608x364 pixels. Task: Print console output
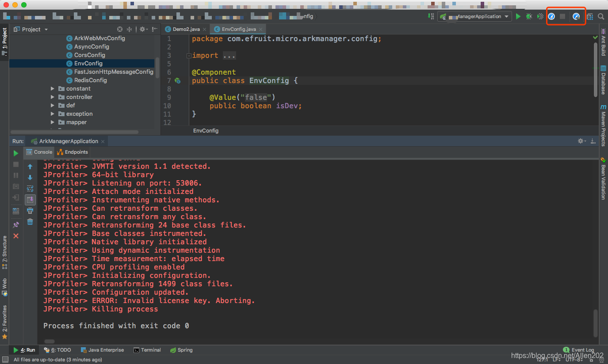pyautogui.click(x=30, y=211)
